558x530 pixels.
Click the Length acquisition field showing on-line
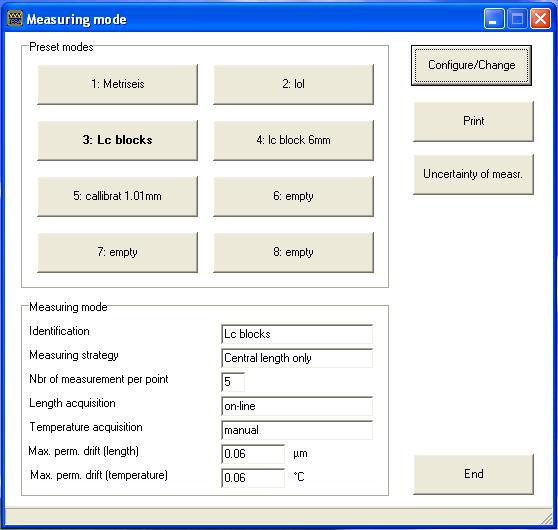click(297, 406)
